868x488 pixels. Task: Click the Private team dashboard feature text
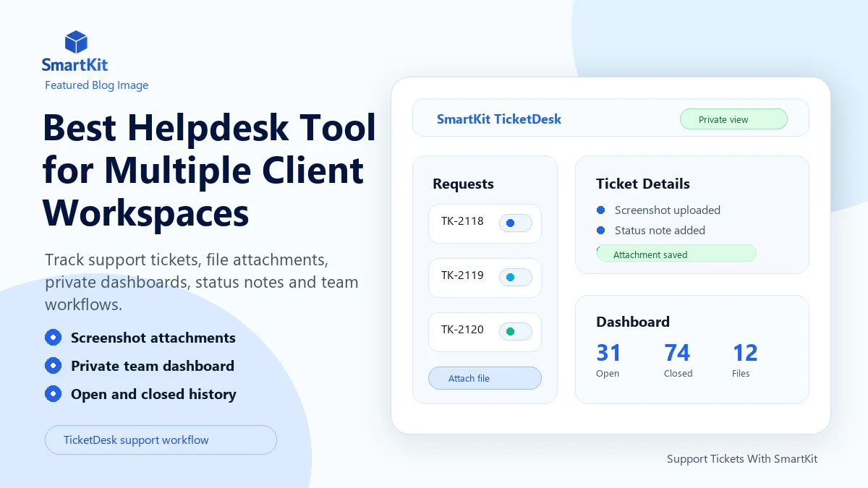coord(153,366)
